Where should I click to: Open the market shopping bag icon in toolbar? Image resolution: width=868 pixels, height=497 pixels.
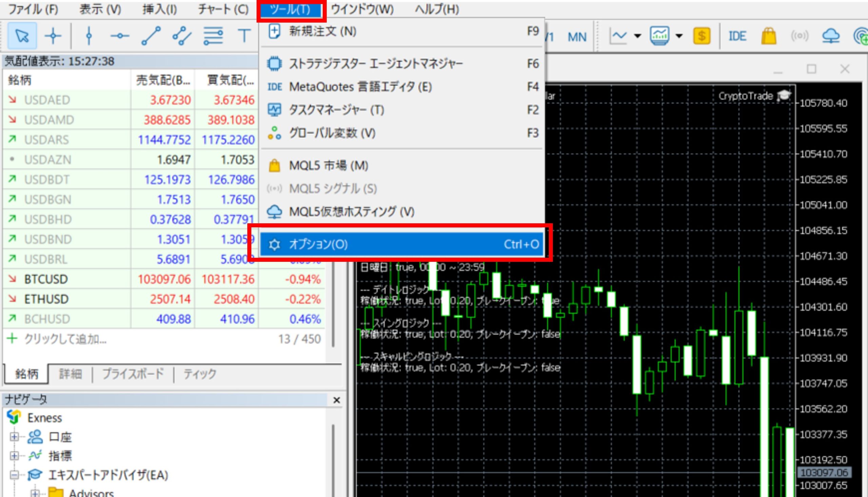(769, 36)
